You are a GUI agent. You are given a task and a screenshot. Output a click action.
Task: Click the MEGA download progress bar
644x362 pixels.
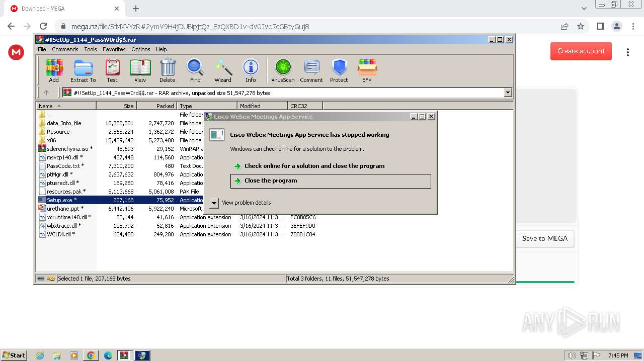(x=545, y=282)
